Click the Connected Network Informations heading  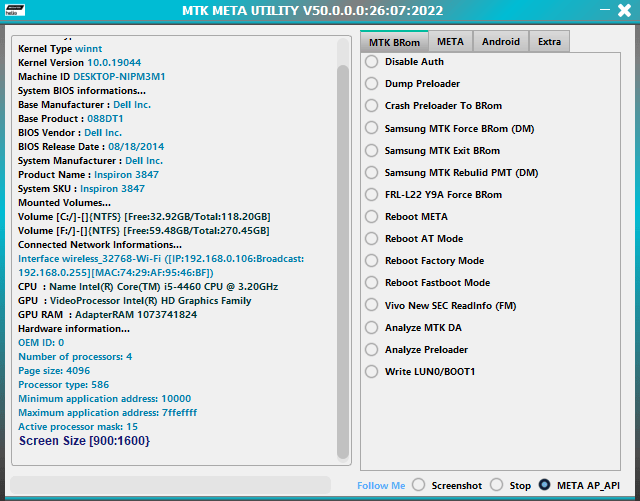coord(100,245)
